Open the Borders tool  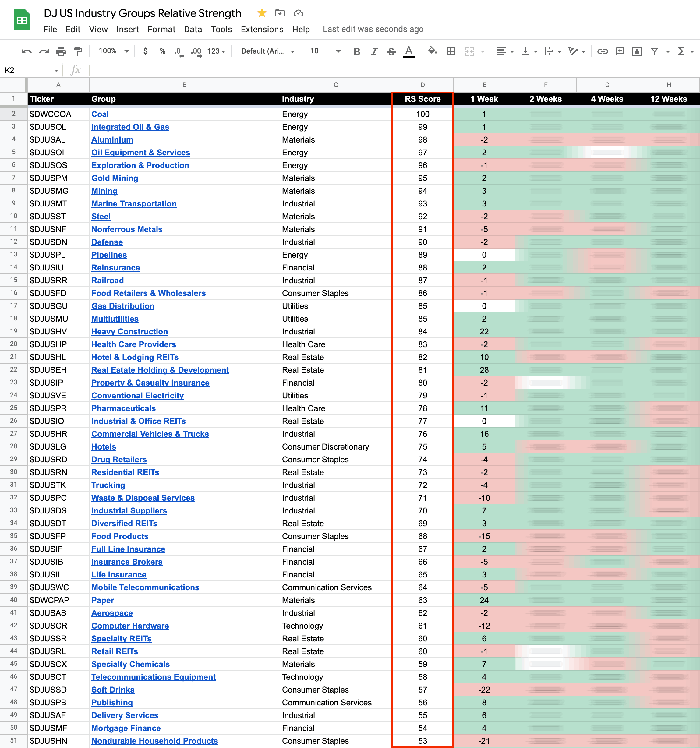click(451, 51)
